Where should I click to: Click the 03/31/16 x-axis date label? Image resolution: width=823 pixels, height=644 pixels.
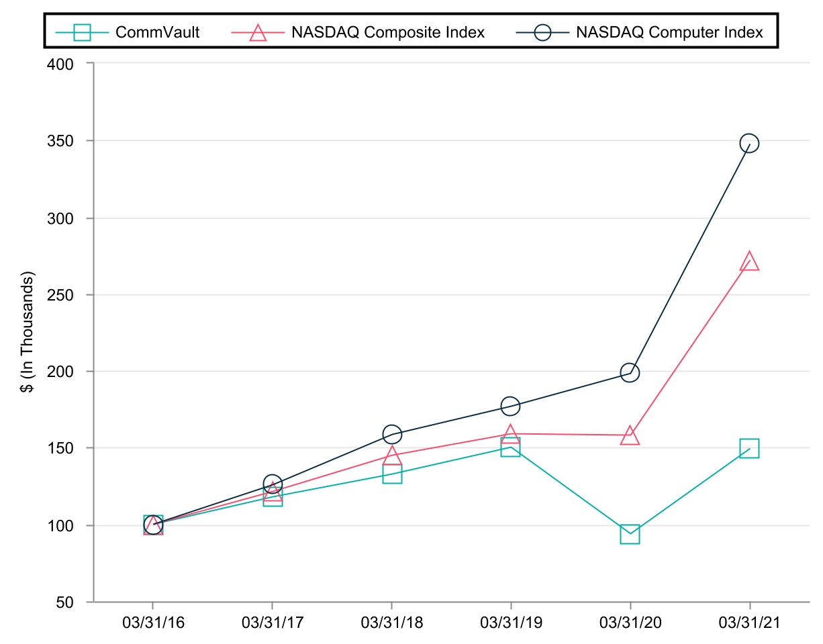tap(152, 623)
